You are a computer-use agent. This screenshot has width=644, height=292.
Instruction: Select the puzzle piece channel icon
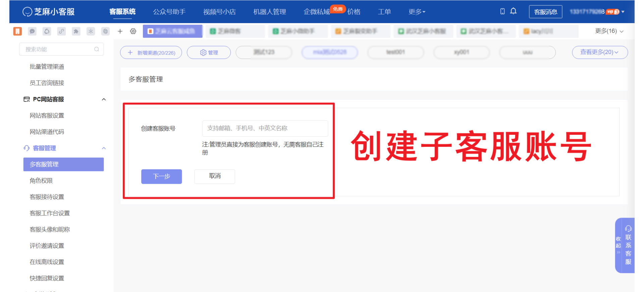tap(76, 31)
